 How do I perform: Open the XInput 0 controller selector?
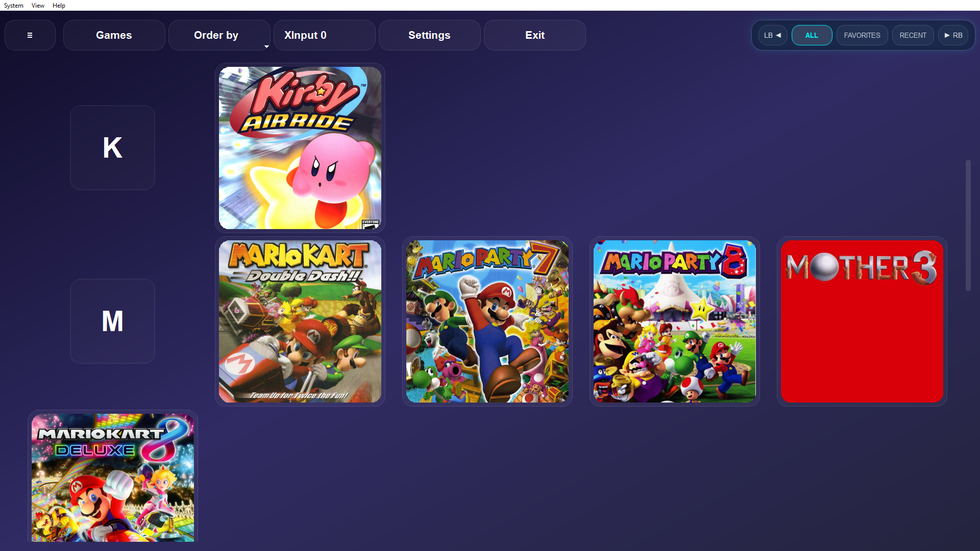pyautogui.click(x=324, y=35)
